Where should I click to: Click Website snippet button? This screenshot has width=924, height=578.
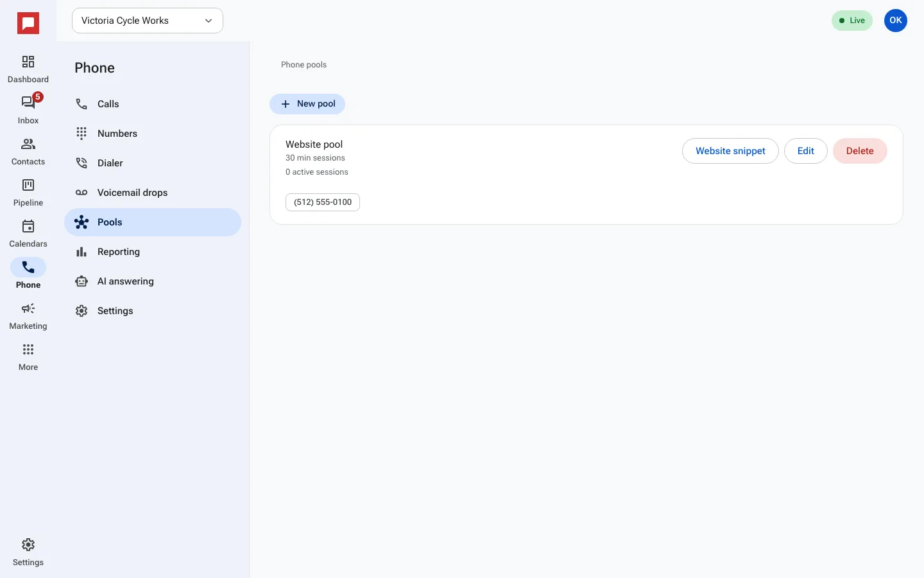point(730,151)
